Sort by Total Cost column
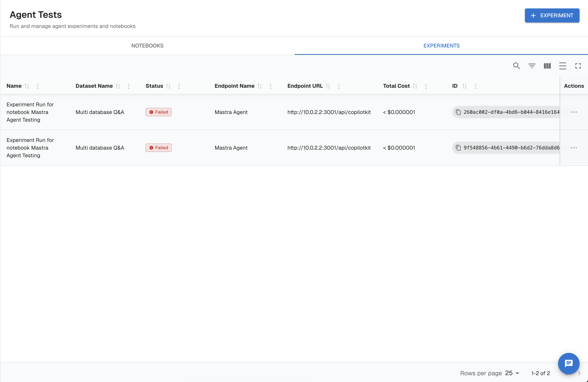The image size is (588, 382). [x=415, y=86]
